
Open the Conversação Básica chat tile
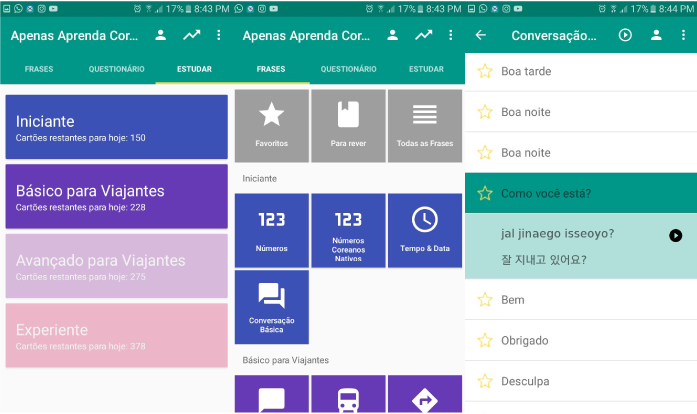(x=271, y=307)
